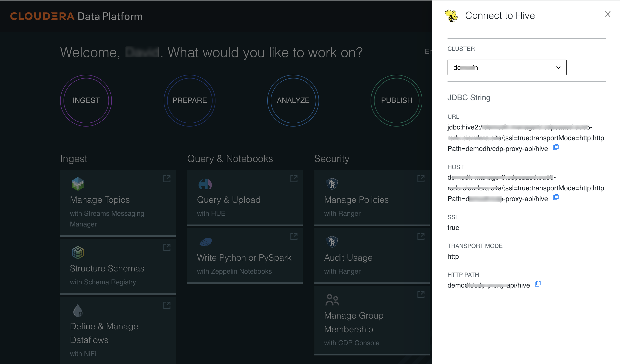Viewport: 620px width, 364px height.
Task: Open Audit Usage external link icon
Action: pos(421,237)
